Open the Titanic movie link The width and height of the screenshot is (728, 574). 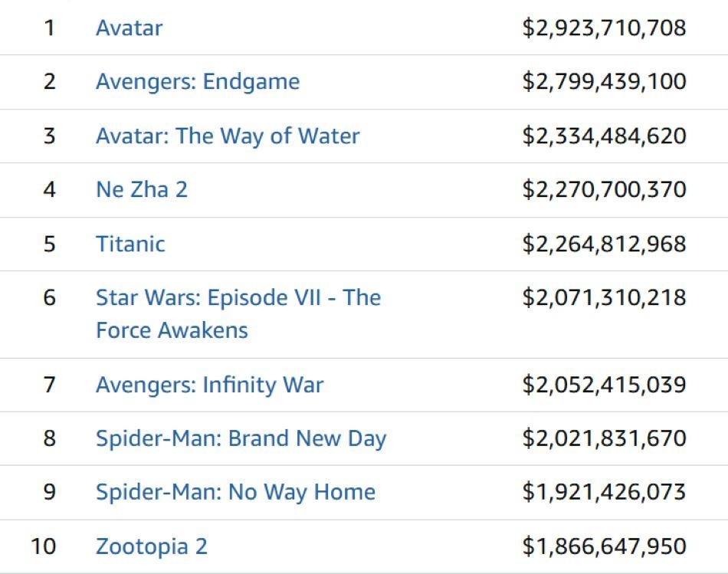(x=130, y=244)
